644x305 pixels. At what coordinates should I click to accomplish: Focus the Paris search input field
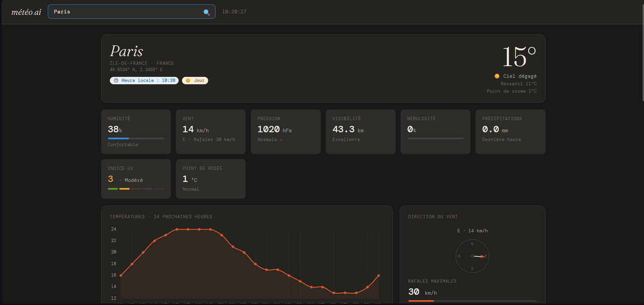coord(132,12)
